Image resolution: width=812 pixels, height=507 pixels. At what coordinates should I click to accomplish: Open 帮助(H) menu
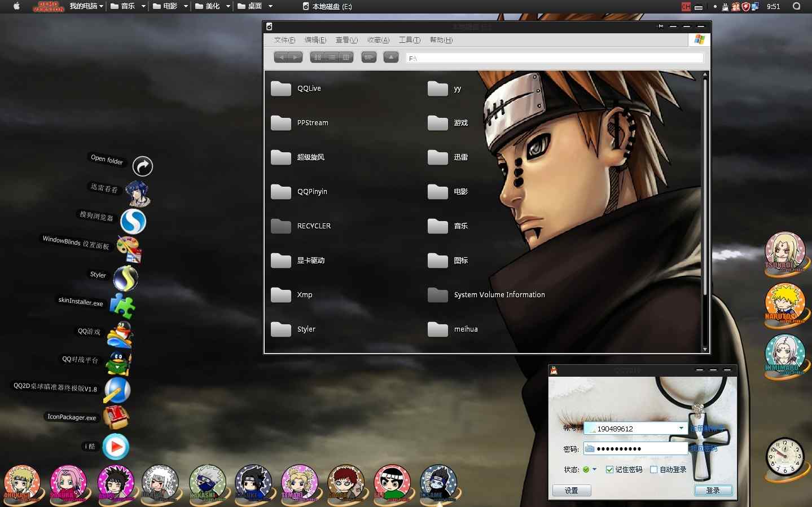point(441,40)
